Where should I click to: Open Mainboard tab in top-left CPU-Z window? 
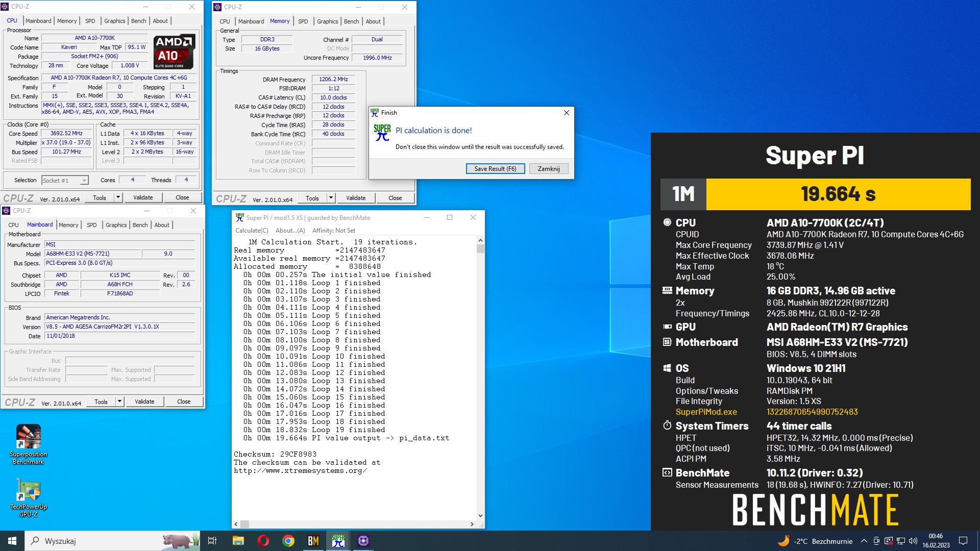(38, 21)
